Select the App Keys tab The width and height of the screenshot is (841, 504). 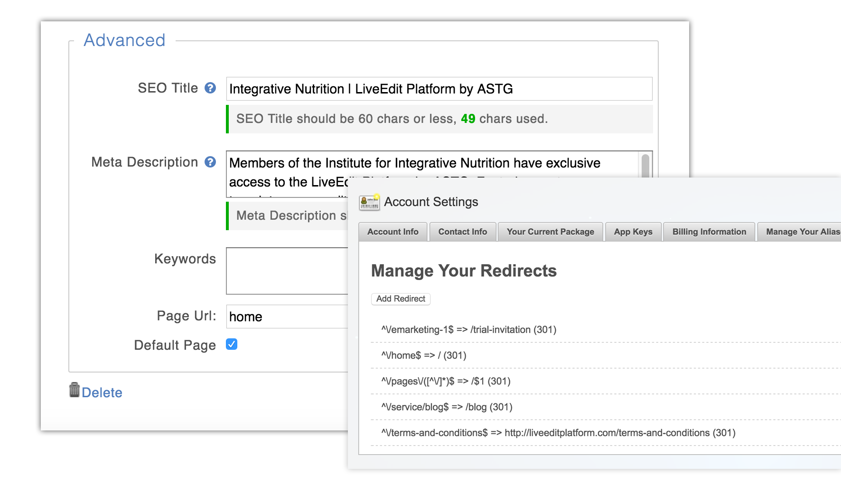click(633, 232)
